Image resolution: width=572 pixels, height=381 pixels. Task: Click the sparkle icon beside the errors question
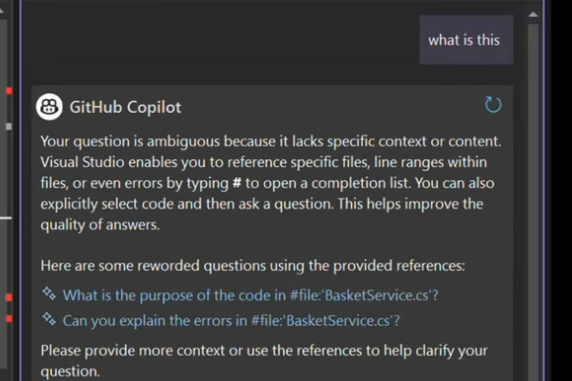pyautogui.click(x=49, y=319)
